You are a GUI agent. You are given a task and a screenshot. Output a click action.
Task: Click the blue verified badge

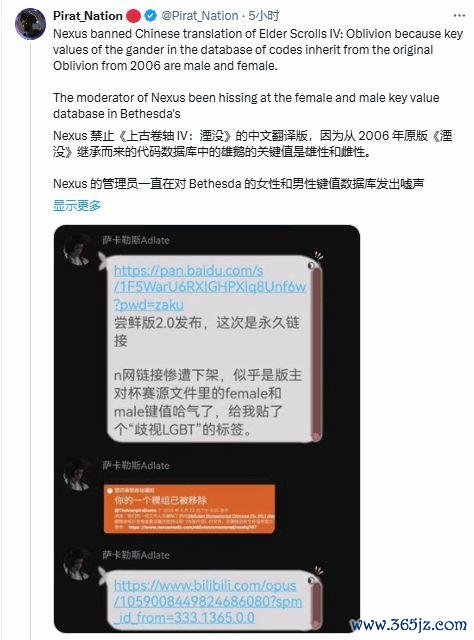click(151, 16)
